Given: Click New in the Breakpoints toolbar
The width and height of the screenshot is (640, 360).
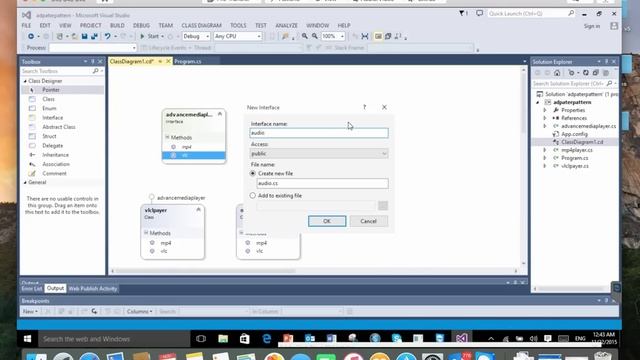Looking at the screenshot, I should click(x=30, y=311).
